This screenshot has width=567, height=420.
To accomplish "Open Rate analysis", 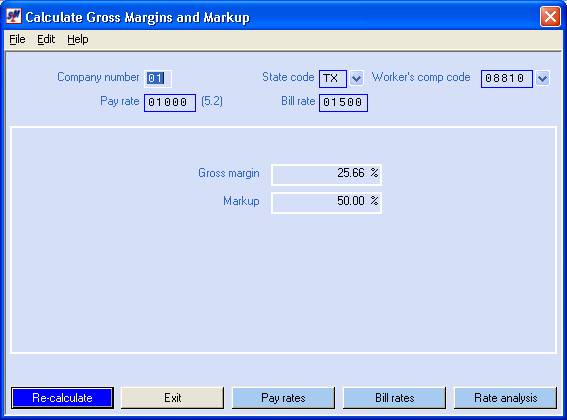I will 506,398.
